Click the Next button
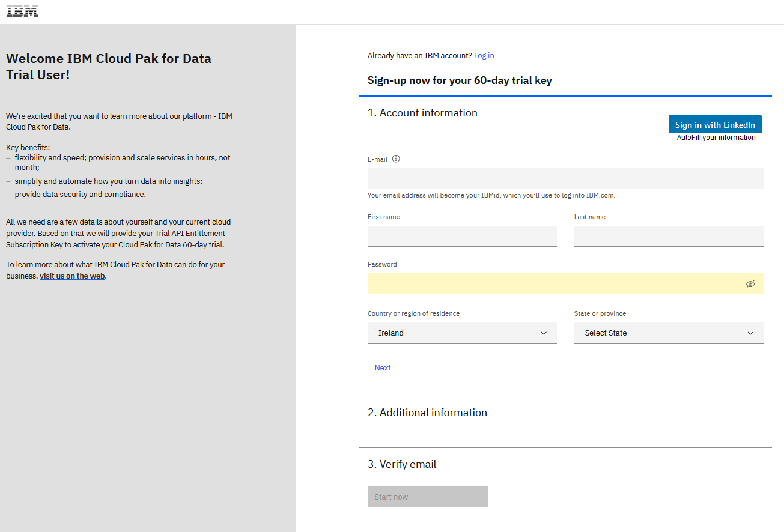The image size is (784, 532). tap(402, 367)
